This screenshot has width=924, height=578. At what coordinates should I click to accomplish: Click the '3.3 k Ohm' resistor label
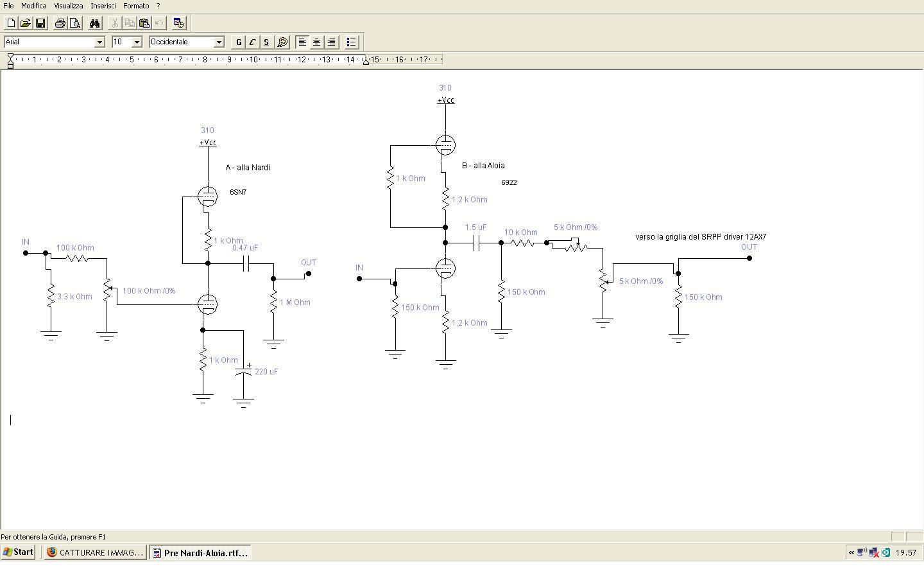(74, 297)
